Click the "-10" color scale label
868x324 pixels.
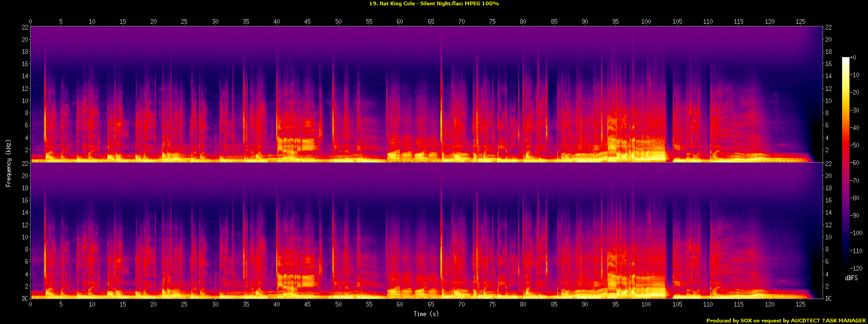(x=854, y=75)
